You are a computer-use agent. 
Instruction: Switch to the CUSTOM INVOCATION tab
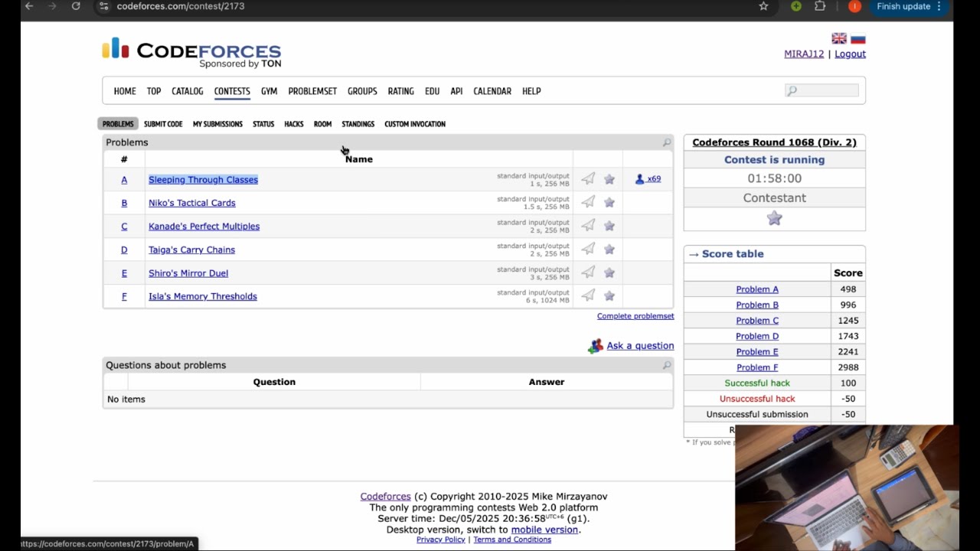coord(415,124)
